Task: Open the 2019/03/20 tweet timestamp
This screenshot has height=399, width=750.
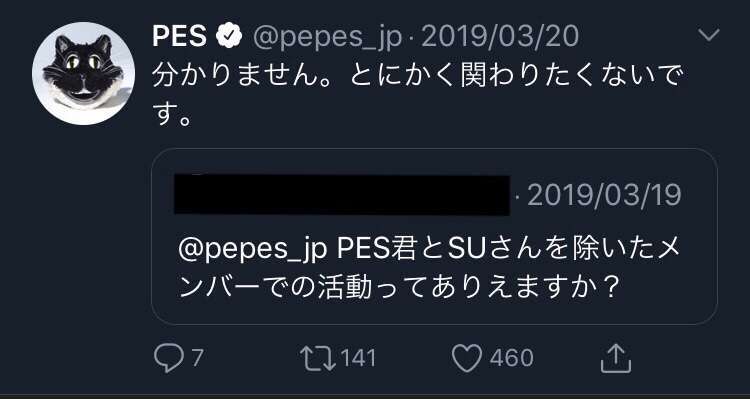Action: 500,36
